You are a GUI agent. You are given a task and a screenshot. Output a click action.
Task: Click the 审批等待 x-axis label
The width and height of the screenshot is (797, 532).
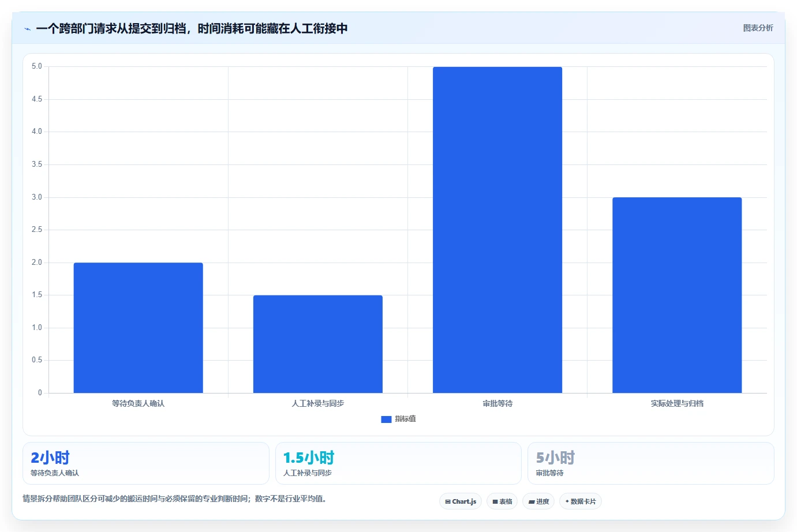pos(497,403)
